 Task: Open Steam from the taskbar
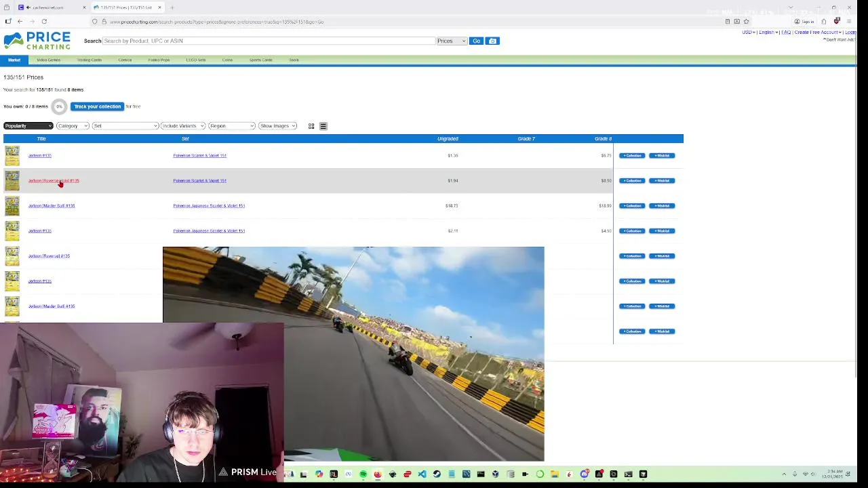point(437,474)
